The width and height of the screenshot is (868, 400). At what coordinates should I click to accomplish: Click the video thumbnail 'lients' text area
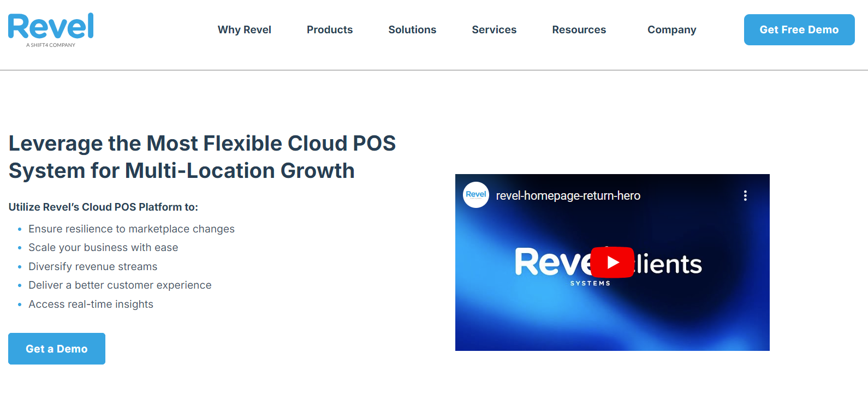pyautogui.click(x=668, y=264)
